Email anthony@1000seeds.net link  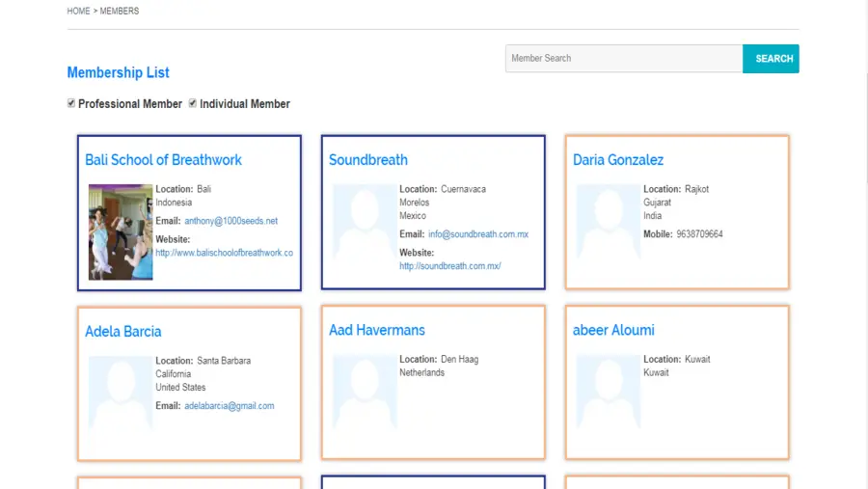click(x=231, y=221)
